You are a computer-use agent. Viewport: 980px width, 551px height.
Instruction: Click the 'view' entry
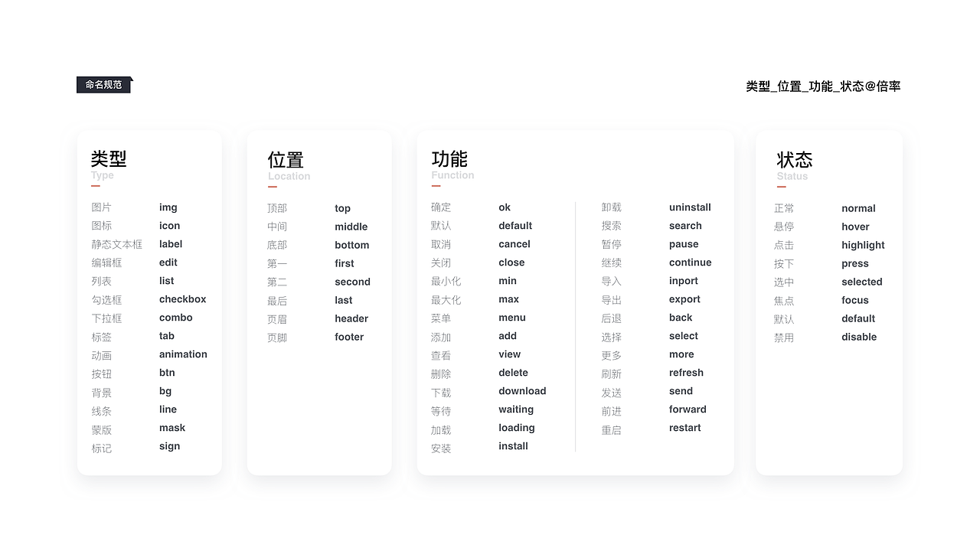(x=509, y=354)
